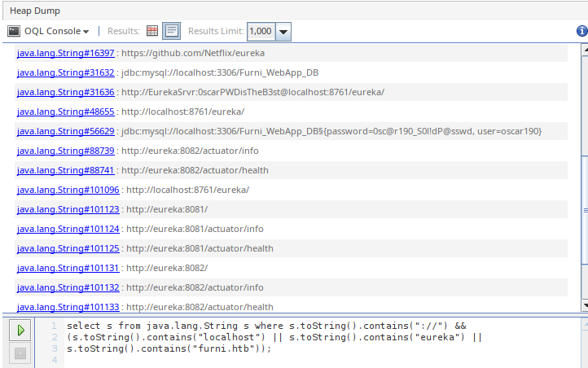Screen dimensions: 588x368
Task: Open java.lang.String#101125 instance link
Action: coord(68,248)
